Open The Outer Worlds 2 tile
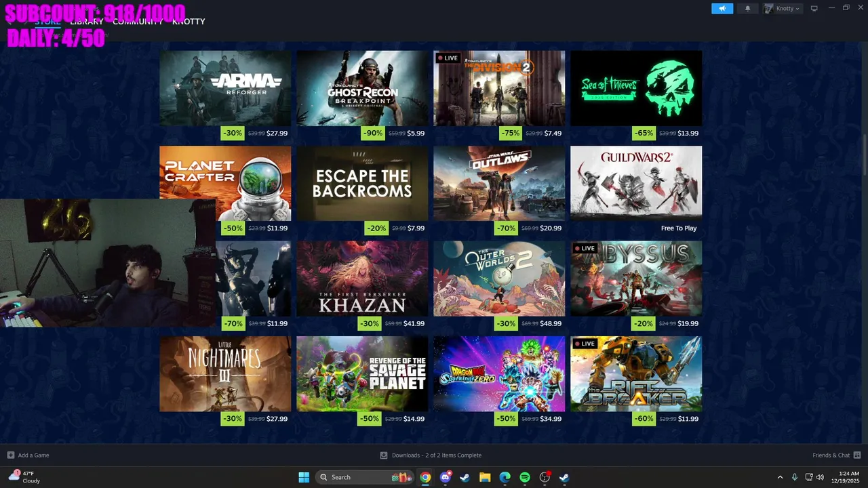868x488 pixels. coord(499,279)
